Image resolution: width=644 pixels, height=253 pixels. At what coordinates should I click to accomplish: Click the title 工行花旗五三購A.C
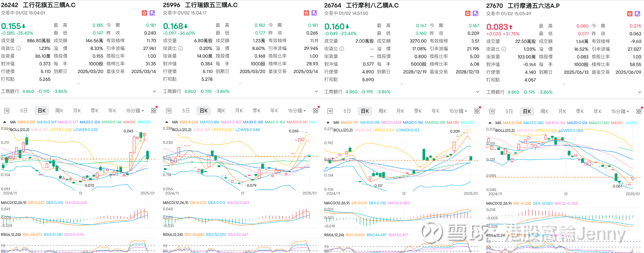pyautogui.click(x=49, y=5)
